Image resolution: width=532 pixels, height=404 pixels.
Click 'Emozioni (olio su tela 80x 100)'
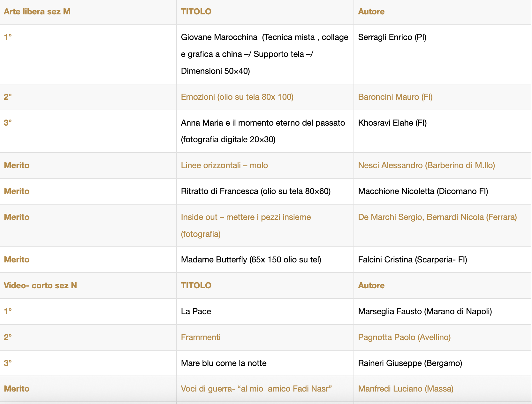[237, 97]
